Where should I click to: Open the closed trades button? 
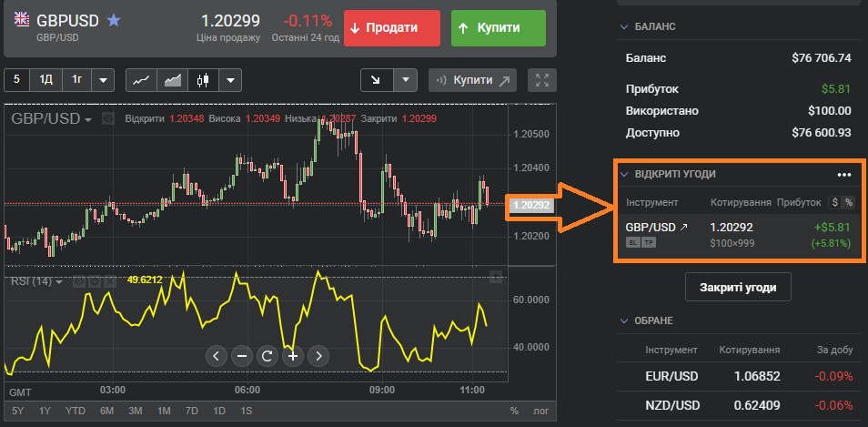[738, 287]
